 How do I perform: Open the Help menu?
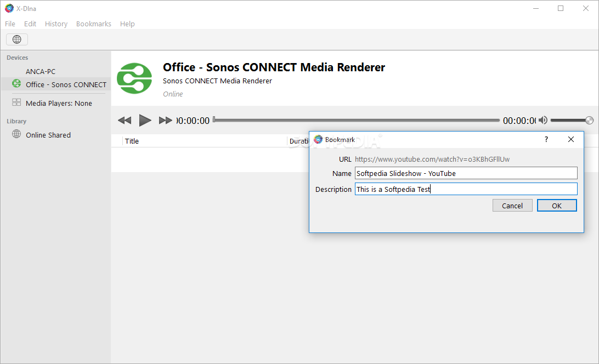tap(127, 24)
